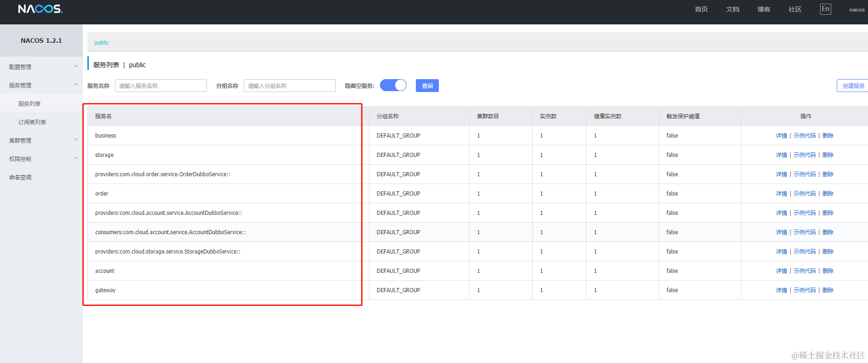Select the public namespace tab
This screenshot has width=868, height=363.
click(102, 42)
